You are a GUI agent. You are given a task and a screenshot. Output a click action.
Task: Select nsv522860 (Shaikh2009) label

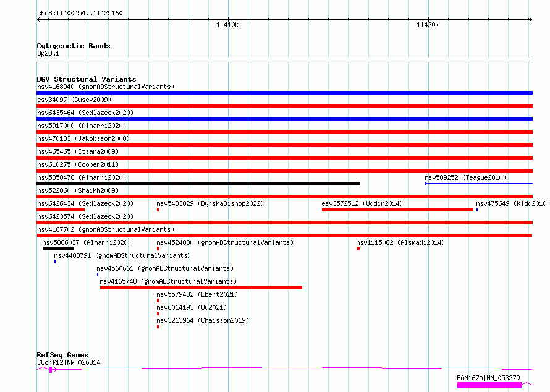click(78, 190)
